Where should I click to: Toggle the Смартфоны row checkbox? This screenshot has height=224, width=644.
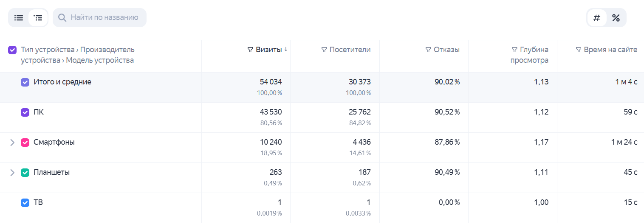[25, 143]
